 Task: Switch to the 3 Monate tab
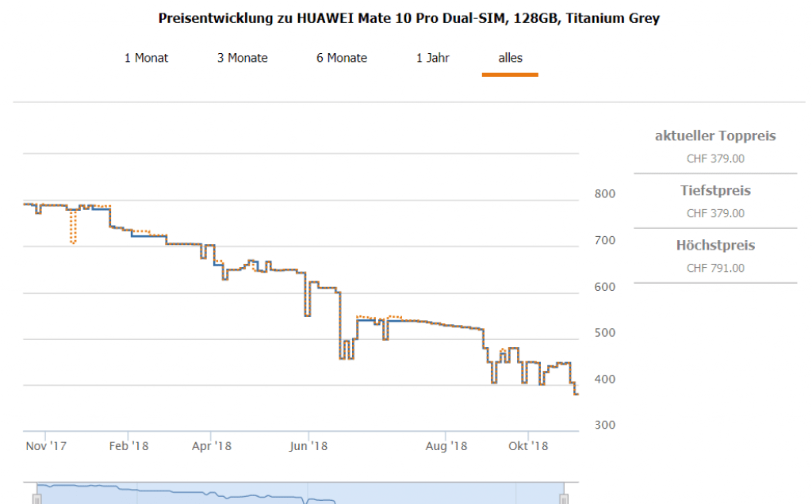click(x=242, y=58)
